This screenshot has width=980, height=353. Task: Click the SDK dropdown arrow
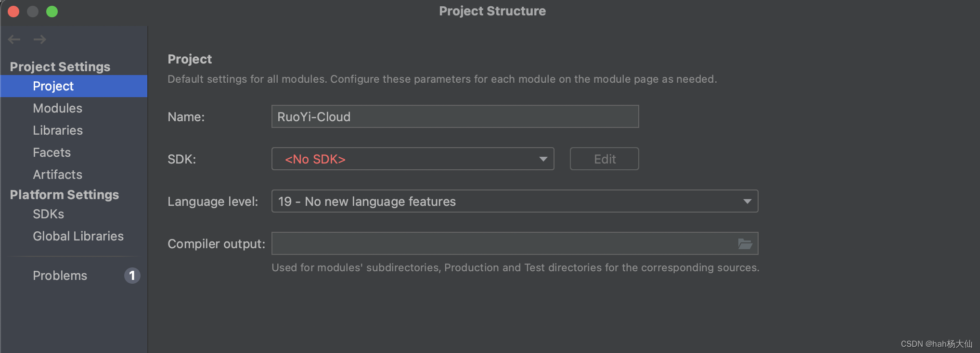click(x=543, y=159)
